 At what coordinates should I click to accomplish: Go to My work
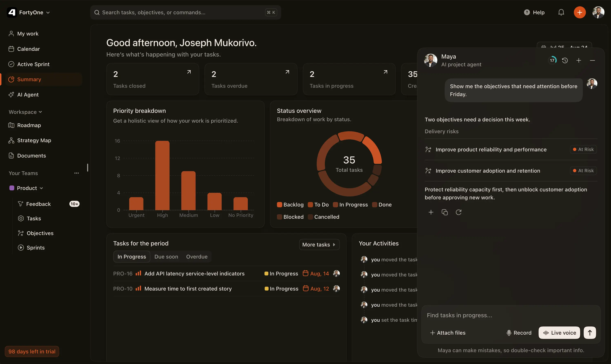(x=44, y=34)
